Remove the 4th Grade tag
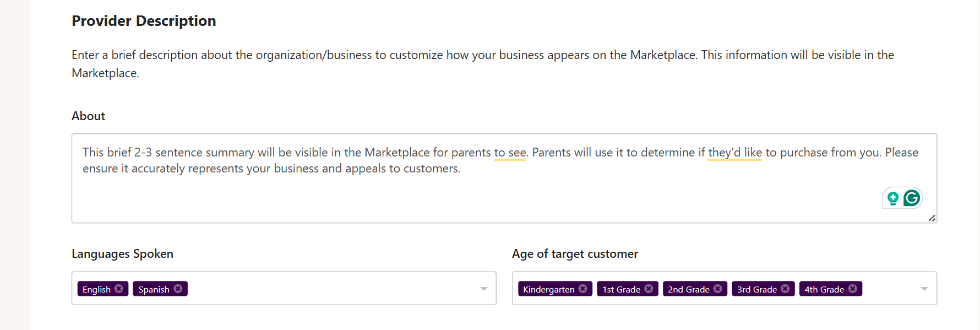The width and height of the screenshot is (980, 330). point(852,289)
